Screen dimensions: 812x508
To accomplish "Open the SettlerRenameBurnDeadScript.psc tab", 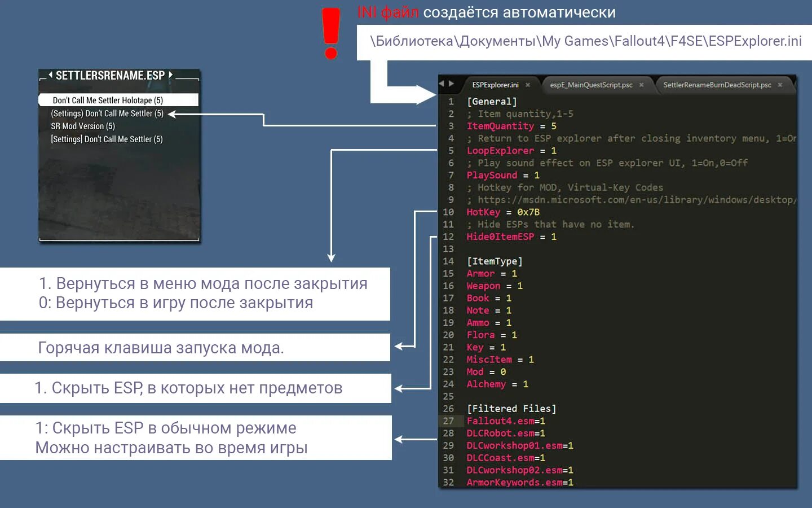I will pos(717,85).
